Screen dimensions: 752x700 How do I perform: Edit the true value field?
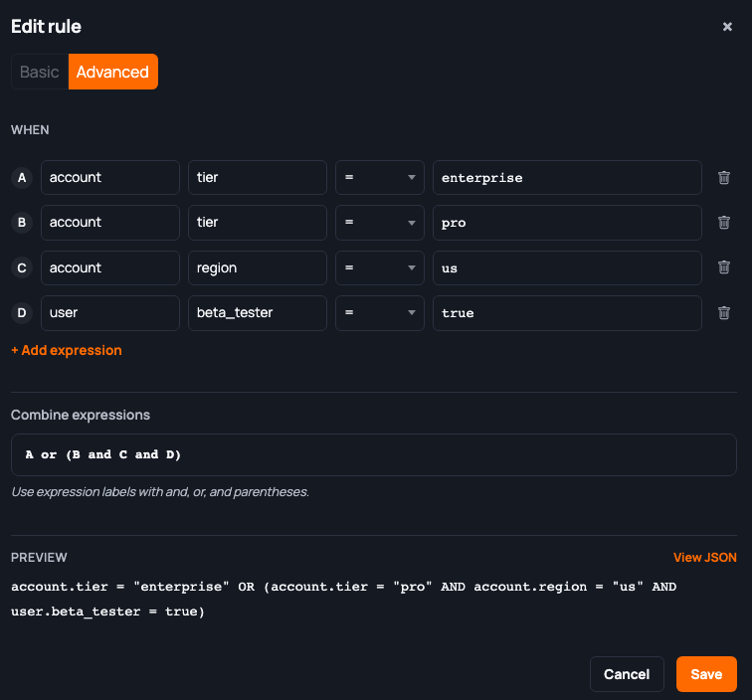(567, 312)
